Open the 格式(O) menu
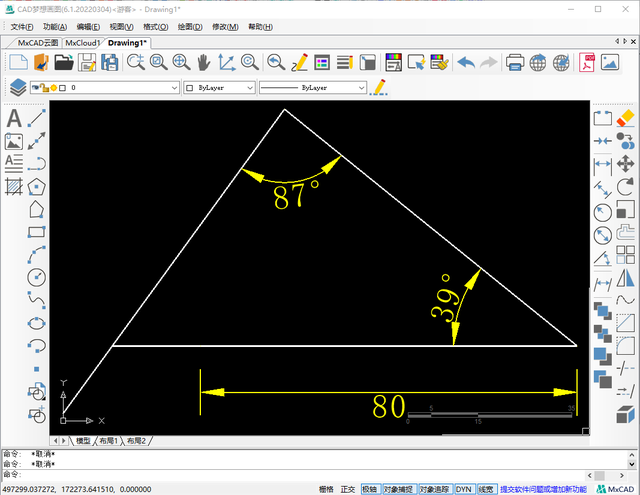Screen dimensions: 640x495 [x=156, y=27]
